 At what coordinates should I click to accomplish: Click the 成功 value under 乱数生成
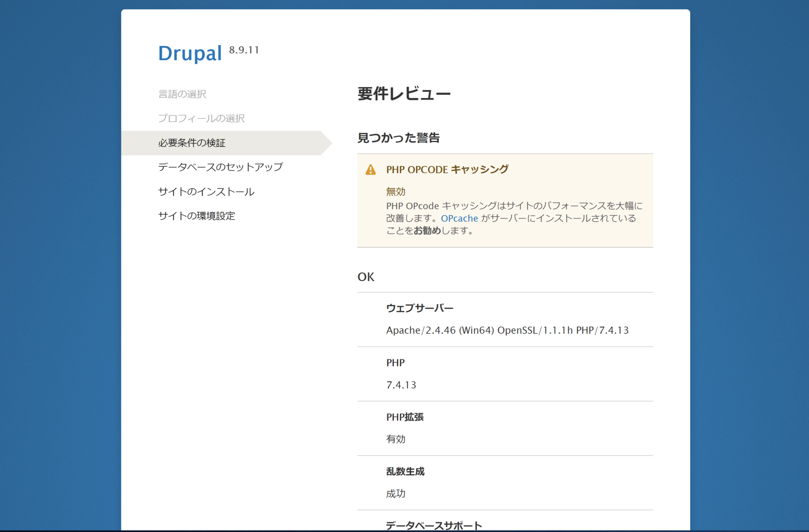(x=396, y=494)
